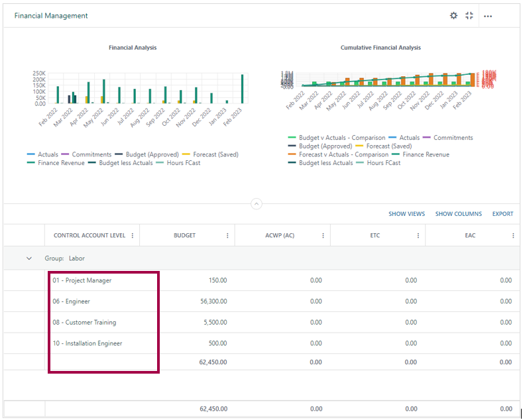Open the Financial Management settings gear
This screenshot has height=420, width=523.
453,16
